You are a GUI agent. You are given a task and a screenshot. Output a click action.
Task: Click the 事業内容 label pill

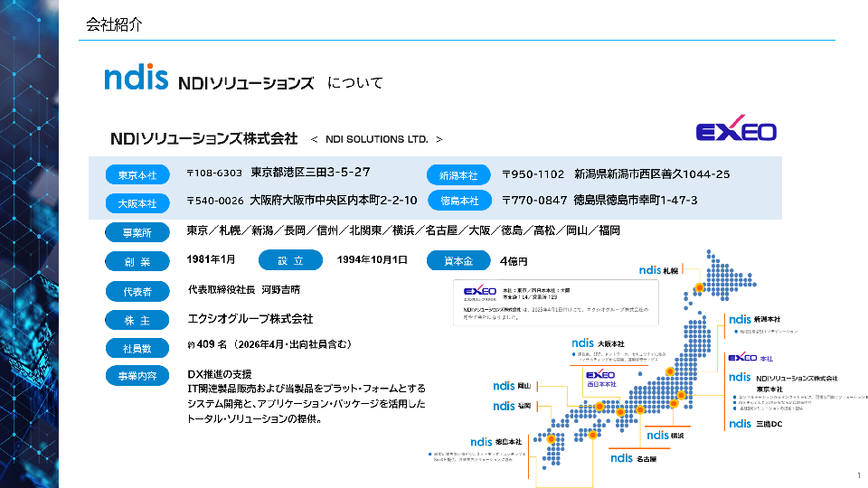pos(137,376)
